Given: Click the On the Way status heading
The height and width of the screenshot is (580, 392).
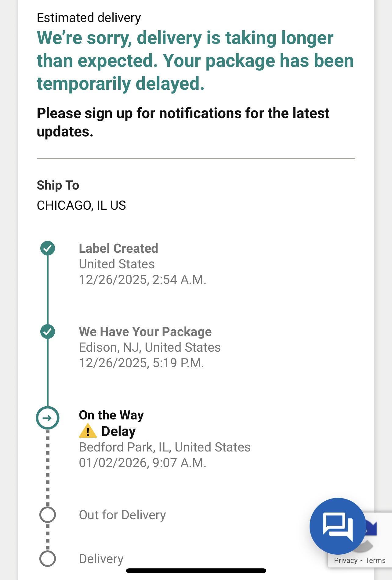Looking at the screenshot, I should click(x=111, y=415).
